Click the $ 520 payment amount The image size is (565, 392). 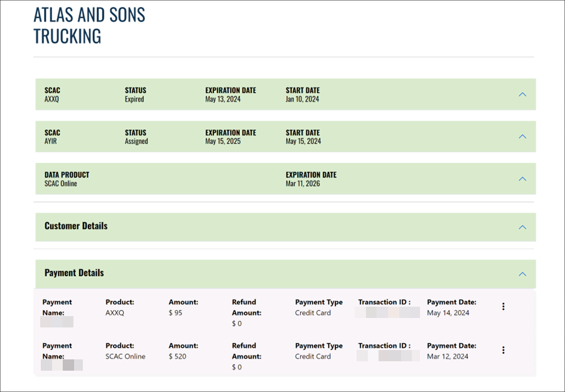pos(178,356)
